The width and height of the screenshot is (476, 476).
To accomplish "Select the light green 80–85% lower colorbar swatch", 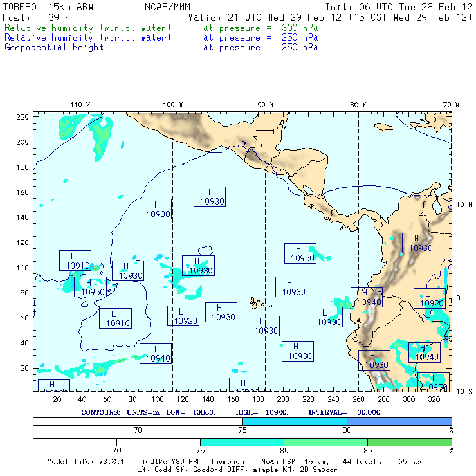I will coord(325,442).
